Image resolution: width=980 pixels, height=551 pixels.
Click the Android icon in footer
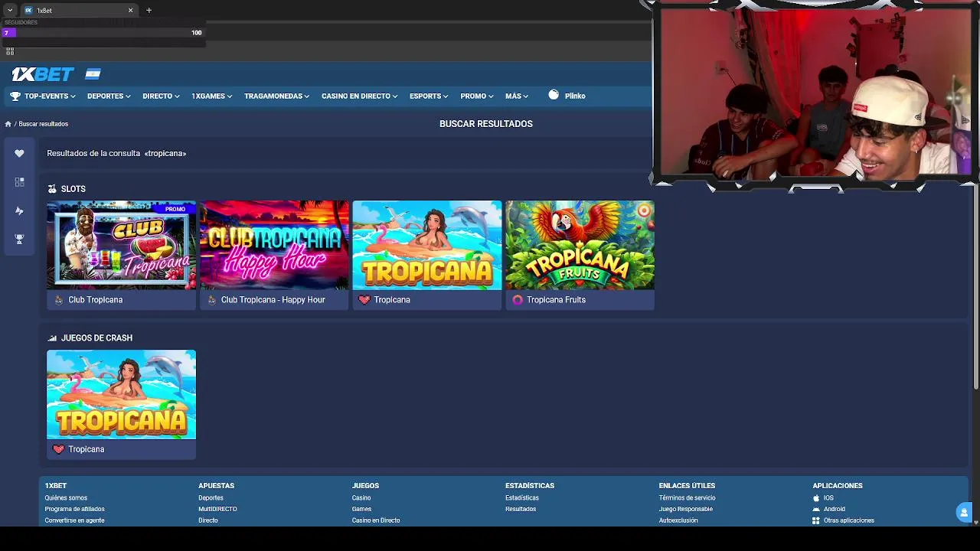tap(816, 509)
